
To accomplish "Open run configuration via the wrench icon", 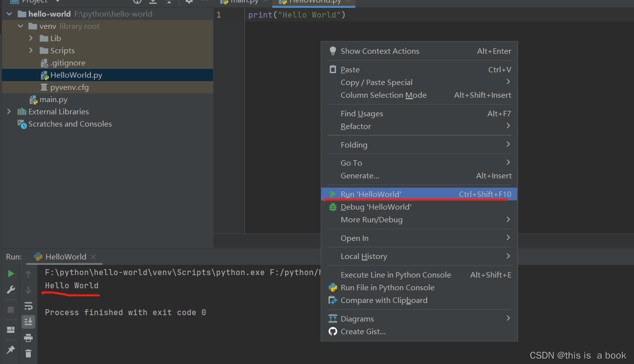I will tap(10, 289).
